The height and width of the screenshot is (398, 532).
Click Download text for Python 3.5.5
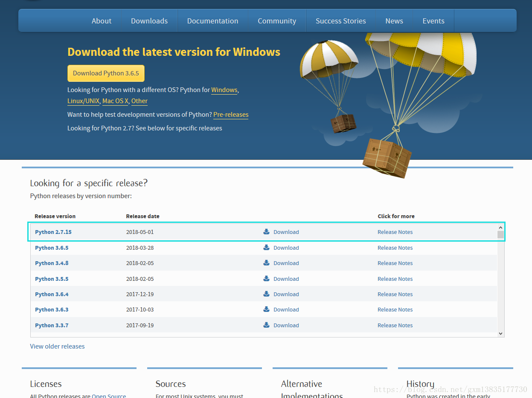point(286,279)
